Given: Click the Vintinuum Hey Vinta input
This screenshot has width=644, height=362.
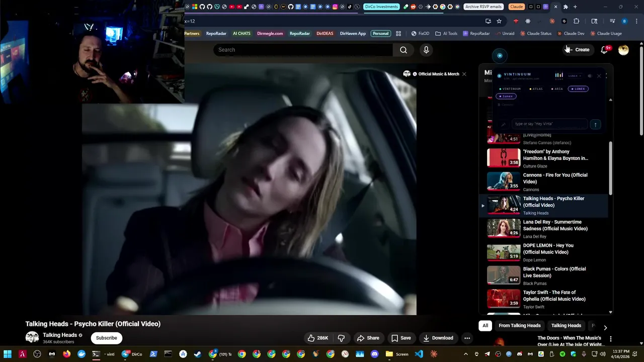Looking at the screenshot, I should (x=549, y=124).
